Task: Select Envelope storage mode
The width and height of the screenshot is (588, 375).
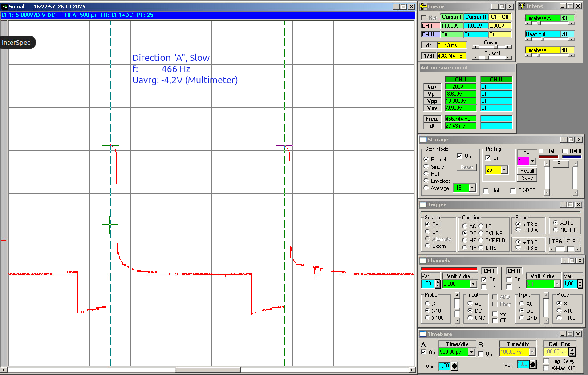Action: 426,181
